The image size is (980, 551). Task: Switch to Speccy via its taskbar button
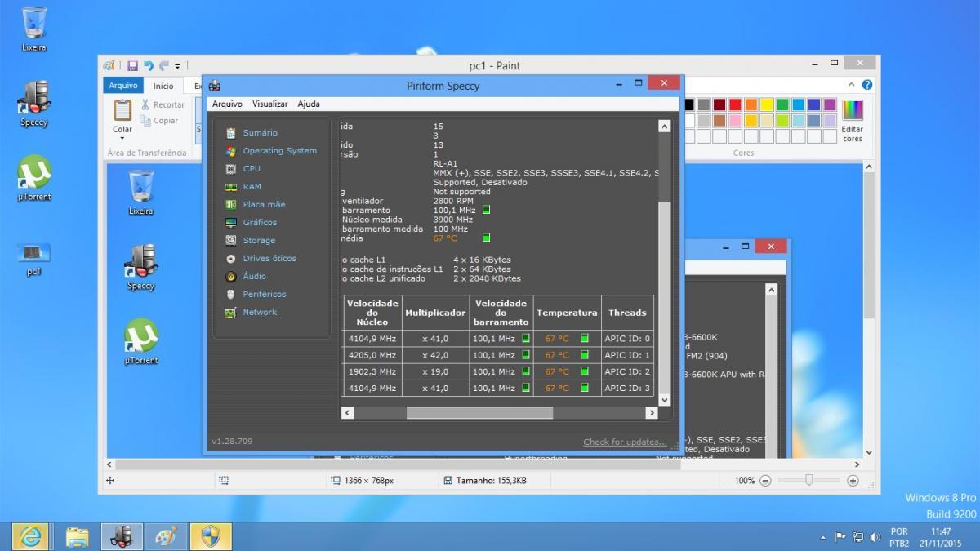122,536
